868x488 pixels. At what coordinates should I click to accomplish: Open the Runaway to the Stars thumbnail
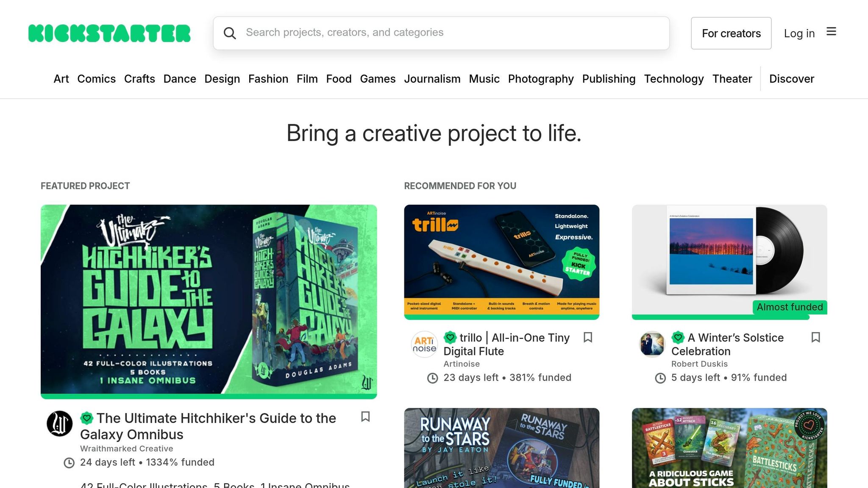point(501,448)
